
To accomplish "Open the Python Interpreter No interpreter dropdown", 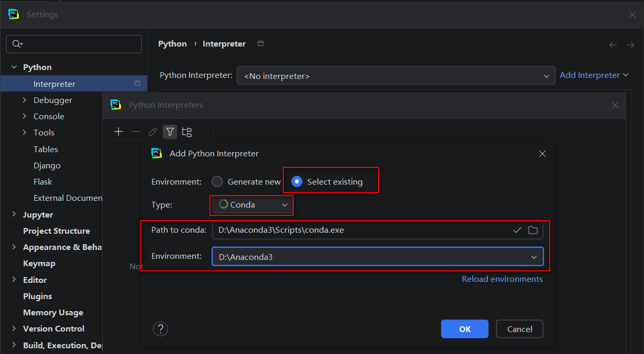I will coord(396,76).
